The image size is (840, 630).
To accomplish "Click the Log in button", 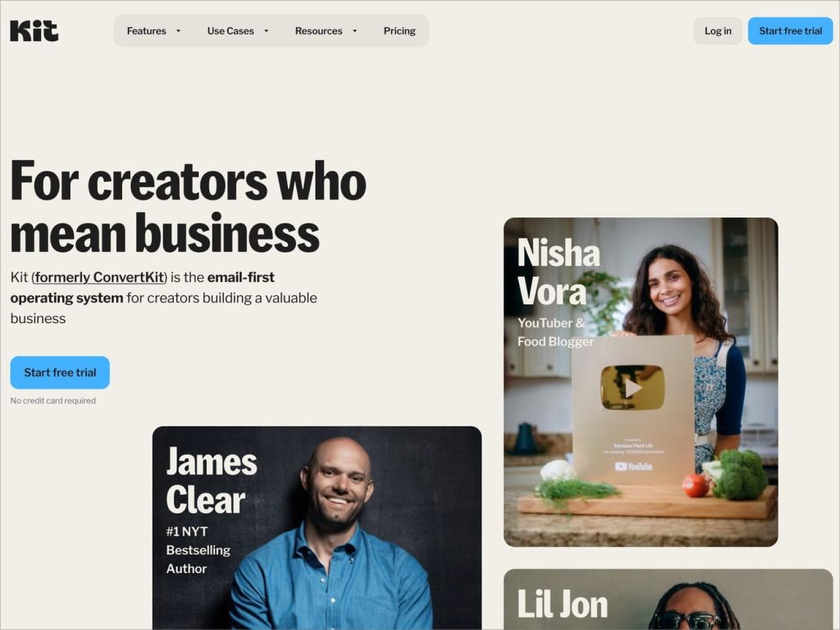I will click(x=718, y=31).
